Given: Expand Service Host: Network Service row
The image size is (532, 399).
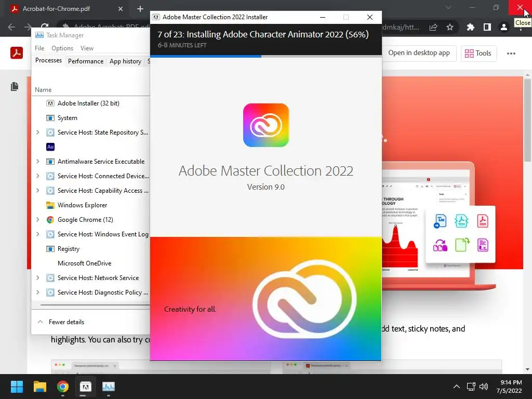Looking at the screenshot, I should (x=37, y=278).
